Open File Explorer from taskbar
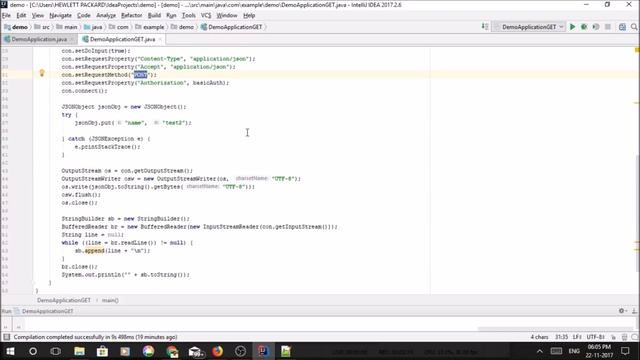The height and width of the screenshot is (360, 640). tap(79, 351)
